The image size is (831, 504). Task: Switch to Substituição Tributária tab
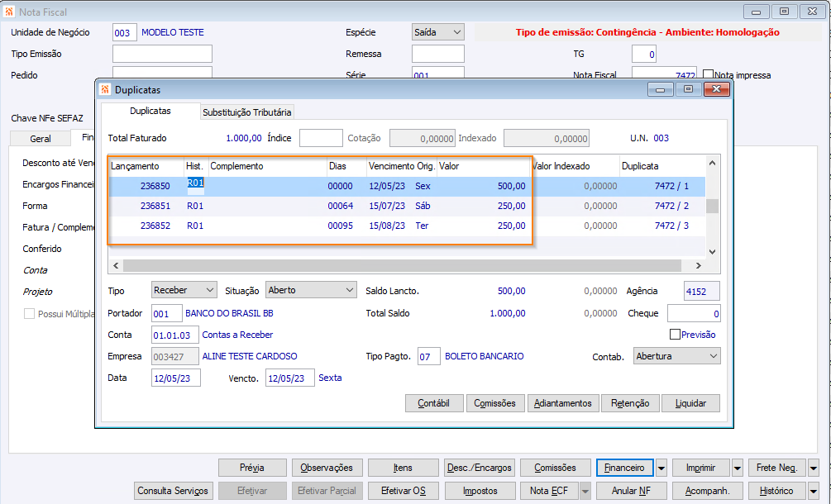[x=246, y=112]
